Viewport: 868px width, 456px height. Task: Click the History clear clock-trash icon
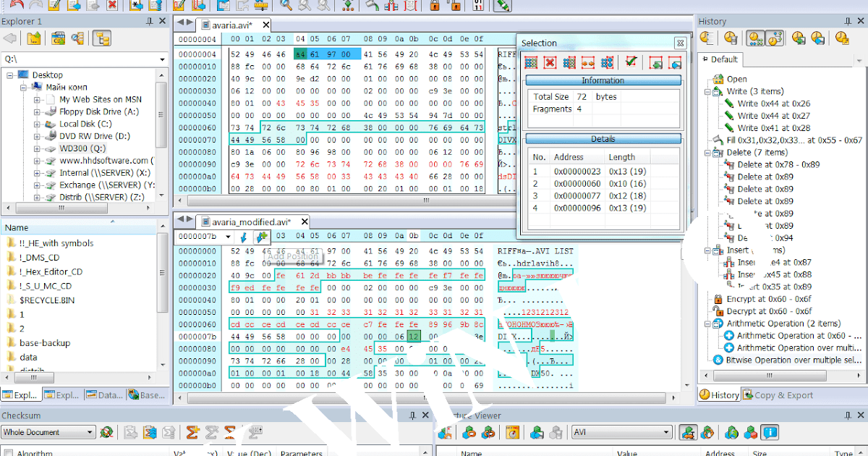point(731,38)
